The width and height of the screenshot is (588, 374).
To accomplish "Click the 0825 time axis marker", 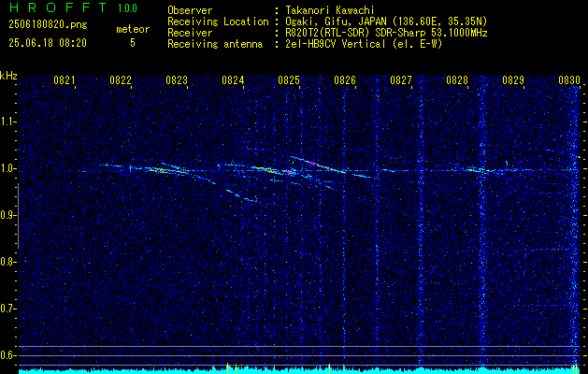I will (x=288, y=79).
